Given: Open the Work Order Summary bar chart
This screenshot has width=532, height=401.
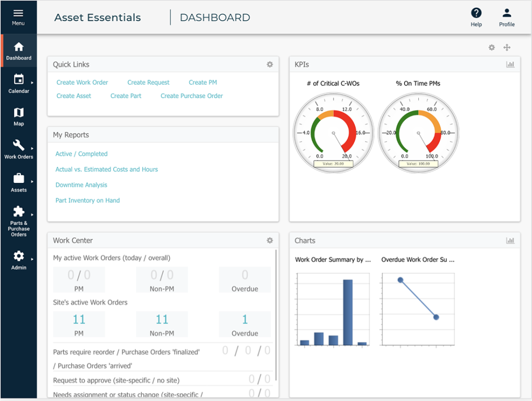Looking at the screenshot, I should (x=332, y=310).
